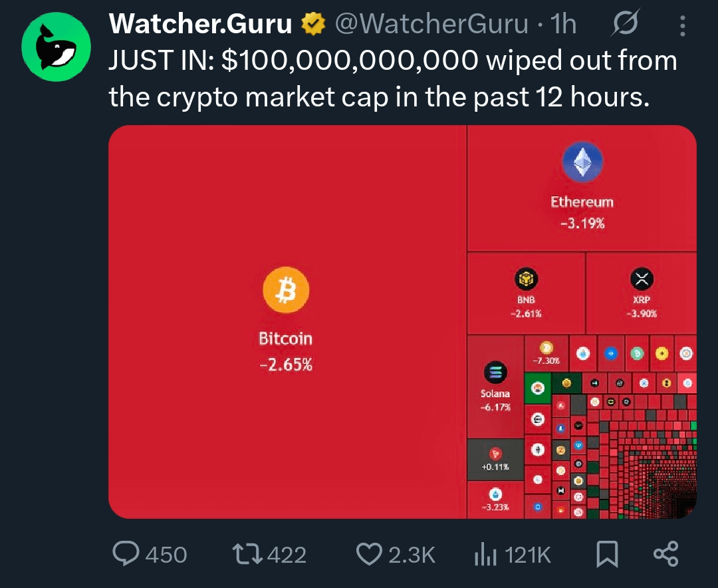The image size is (718, 588).
Task: Share the tweet via share icon
Action: 665,554
